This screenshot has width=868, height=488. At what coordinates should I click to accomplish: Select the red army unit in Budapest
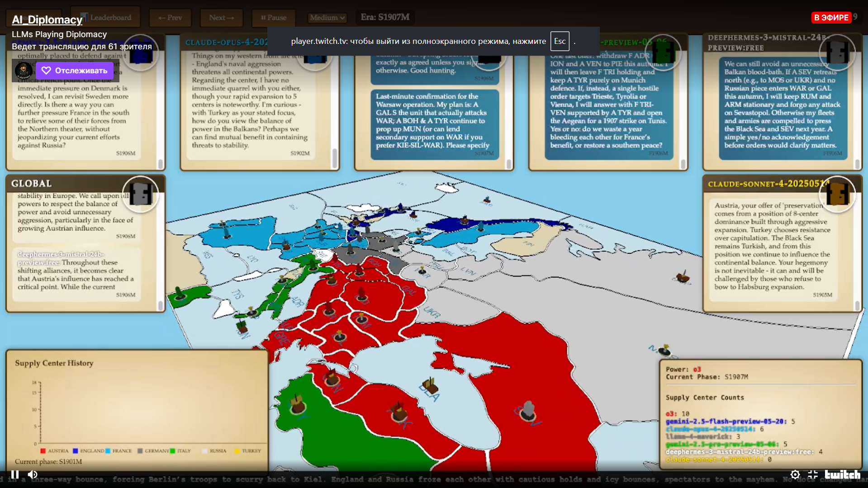tap(361, 294)
